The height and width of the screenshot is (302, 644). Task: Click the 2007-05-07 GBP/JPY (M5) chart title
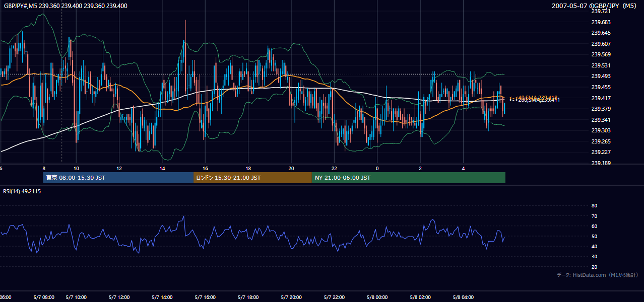tap(595, 6)
